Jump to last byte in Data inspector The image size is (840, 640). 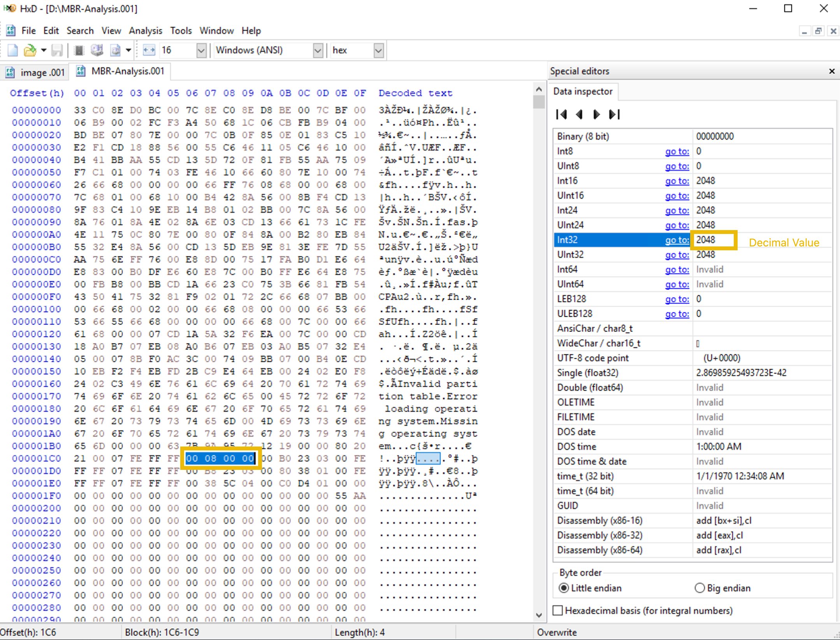614,114
